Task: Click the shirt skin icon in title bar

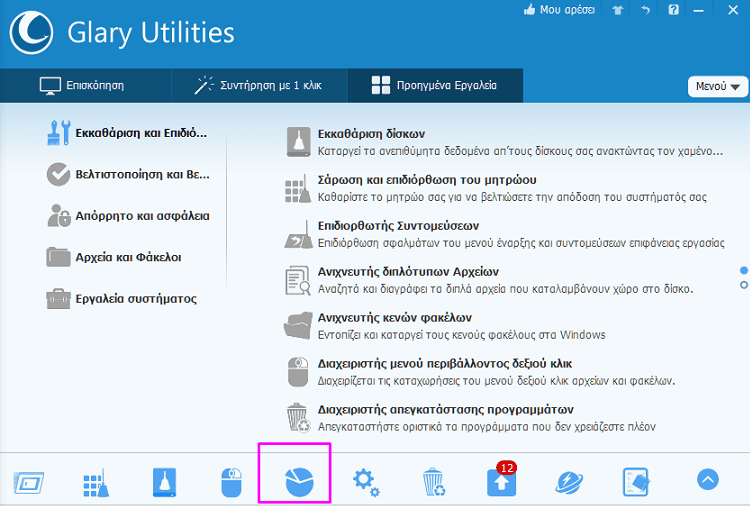Action: pyautogui.click(x=618, y=10)
